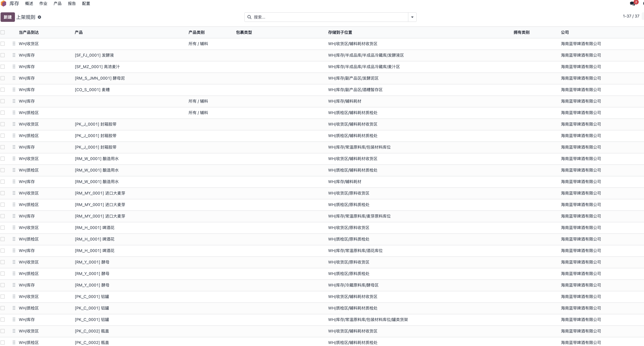Image resolution: width=644 pixels, height=346 pixels.
Task: Click the 新建 button
Action: [x=8, y=17]
